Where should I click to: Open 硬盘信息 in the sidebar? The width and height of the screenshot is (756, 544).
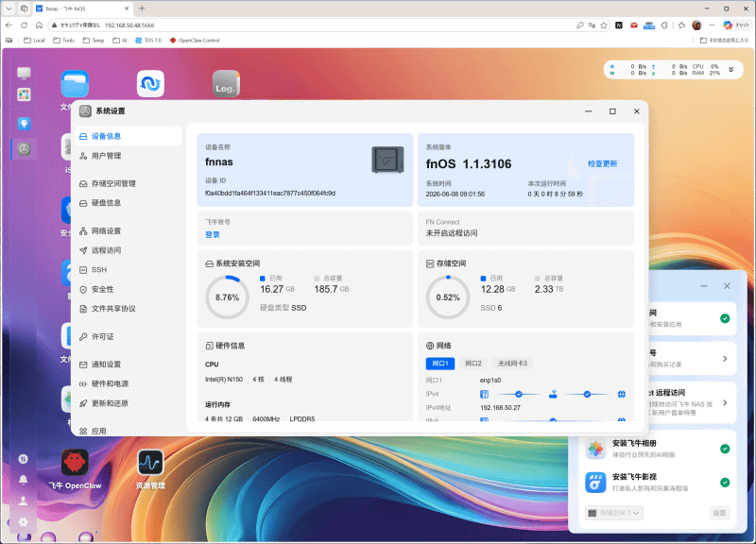(x=128, y=203)
